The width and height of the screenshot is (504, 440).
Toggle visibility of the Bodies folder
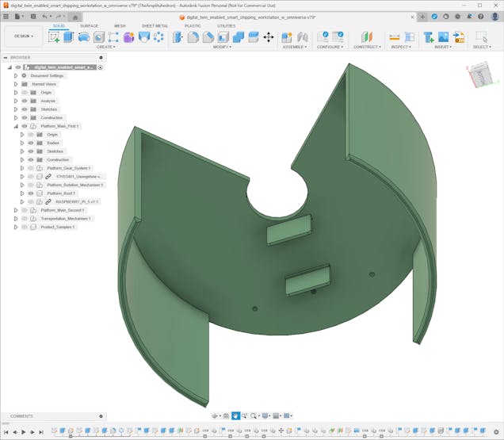click(x=31, y=143)
